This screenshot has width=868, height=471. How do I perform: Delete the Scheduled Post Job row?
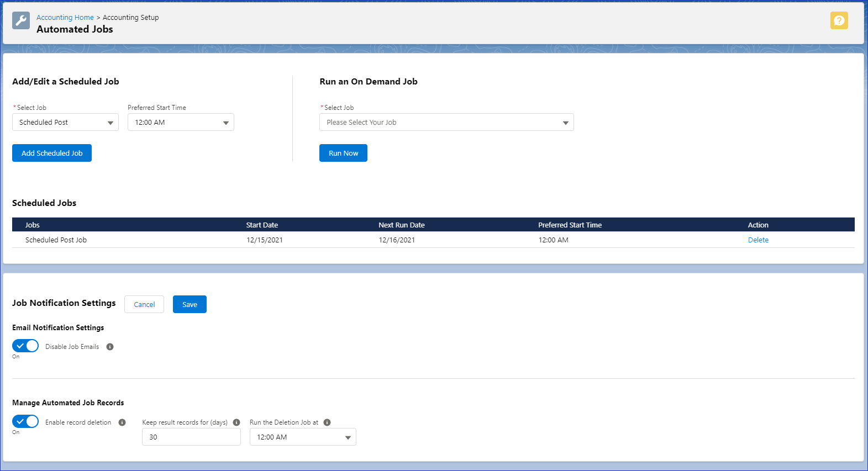click(758, 240)
